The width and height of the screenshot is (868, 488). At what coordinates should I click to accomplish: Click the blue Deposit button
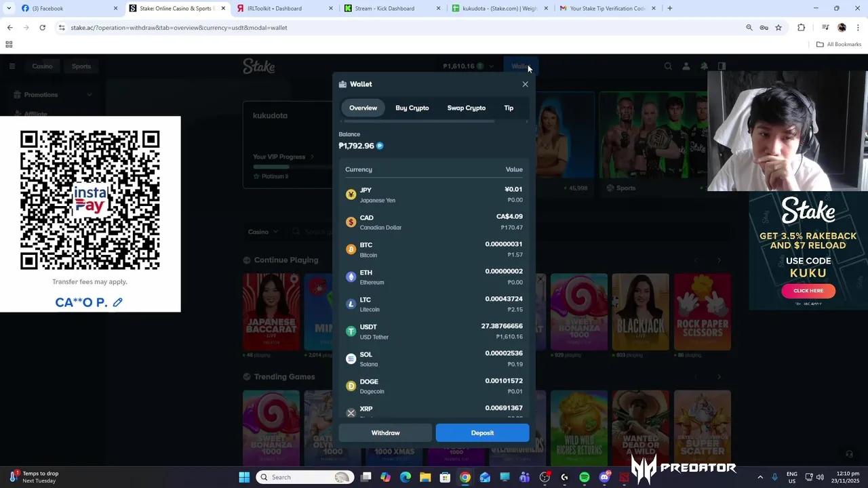click(482, 432)
